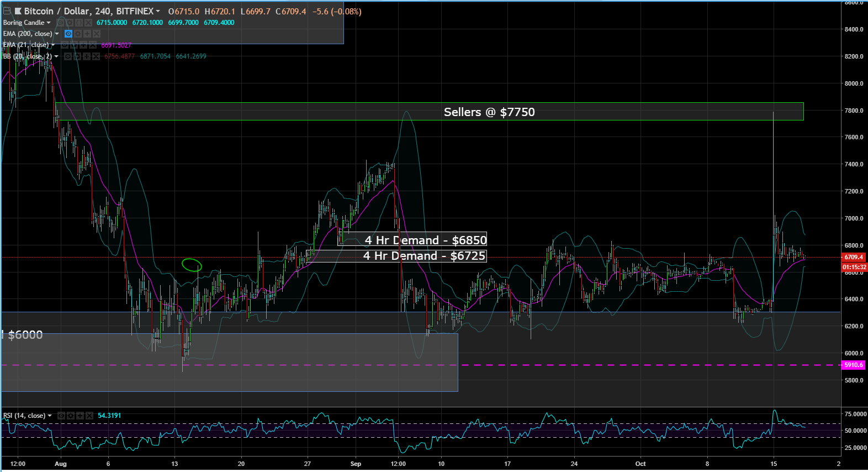Select the Sellers @ $7750 zone label
Image resolution: width=868 pixels, height=472 pixels.
[489, 112]
